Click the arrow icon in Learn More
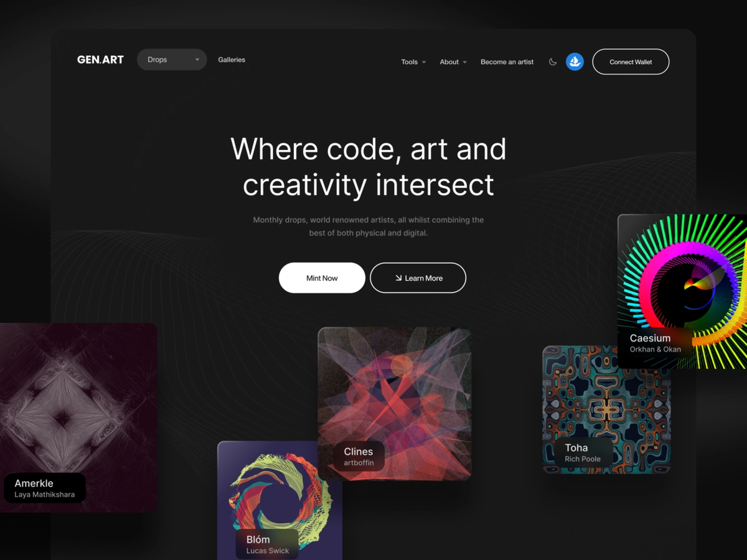 tap(398, 278)
